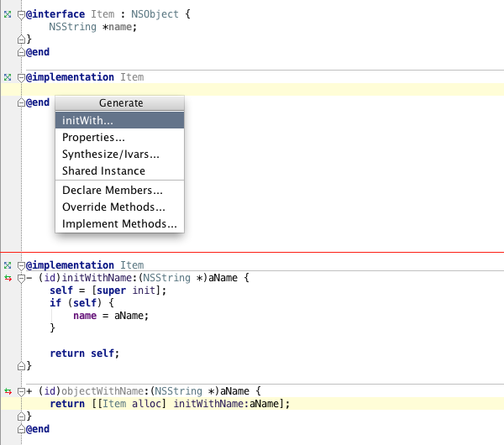The image size is (504, 445).
Task: Click red-green arrows icon beside initWithName method
Action: click(8, 278)
